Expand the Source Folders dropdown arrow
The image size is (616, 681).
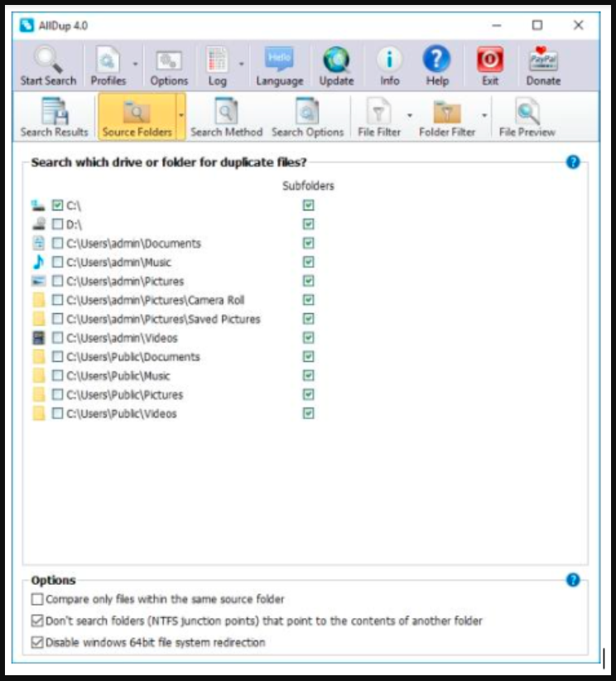point(181,115)
